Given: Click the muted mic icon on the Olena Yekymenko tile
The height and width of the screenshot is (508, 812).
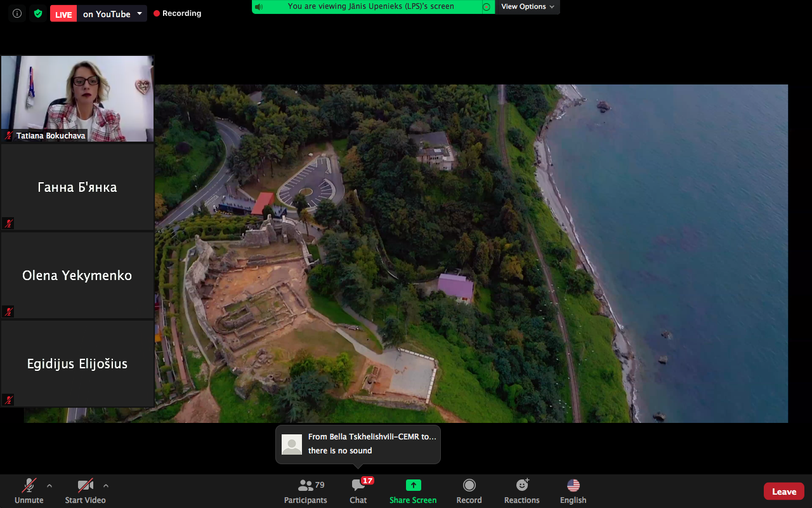Looking at the screenshot, I should 8,311.
